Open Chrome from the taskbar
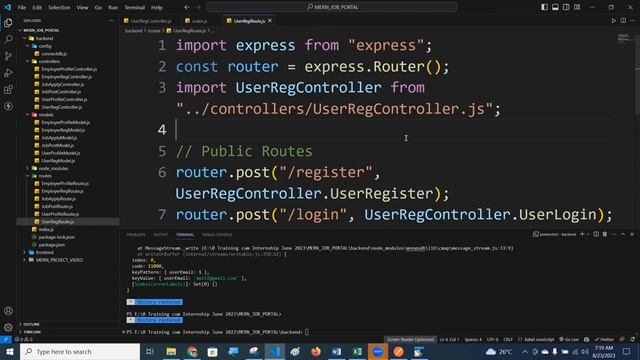640x360 pixels. point(192,351)
